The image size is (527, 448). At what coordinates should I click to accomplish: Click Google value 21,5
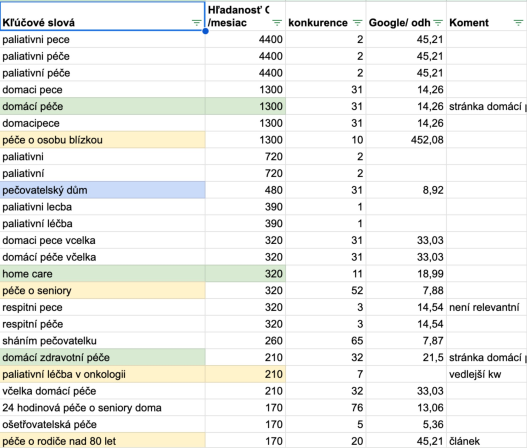(433, 358)
